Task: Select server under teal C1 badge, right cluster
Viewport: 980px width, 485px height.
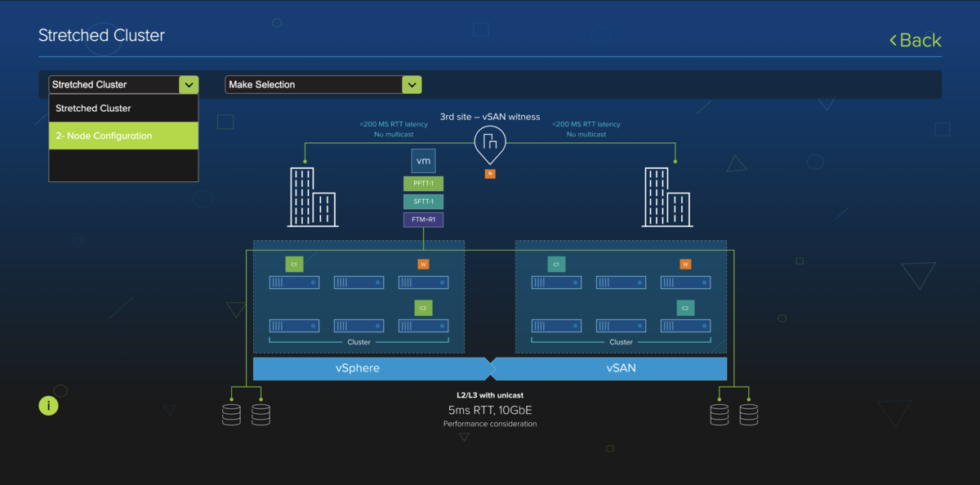Action: 556,283
